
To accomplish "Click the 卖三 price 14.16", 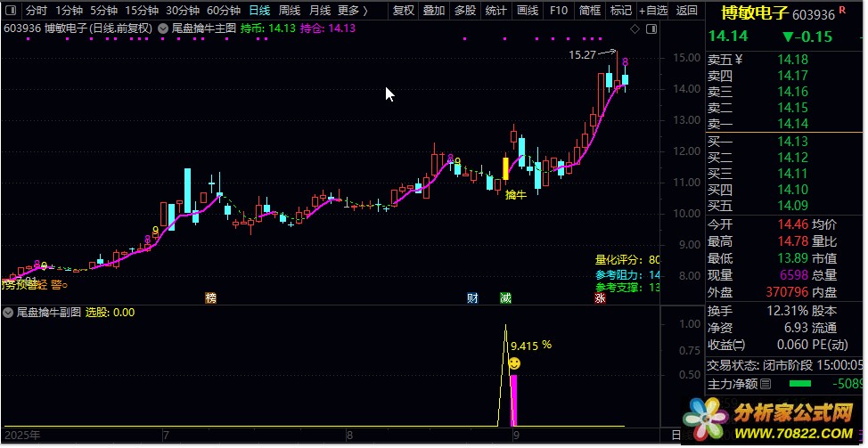I will click(x=793, y=91).
